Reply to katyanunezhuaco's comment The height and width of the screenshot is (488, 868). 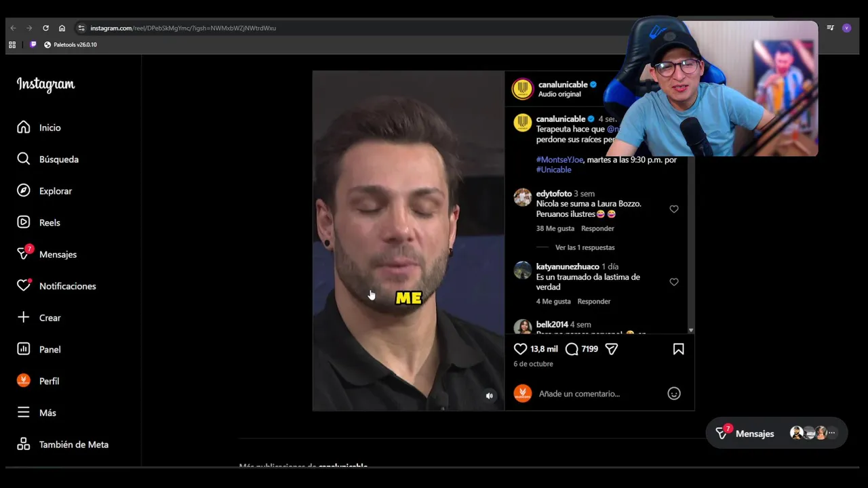click(594, 302)
